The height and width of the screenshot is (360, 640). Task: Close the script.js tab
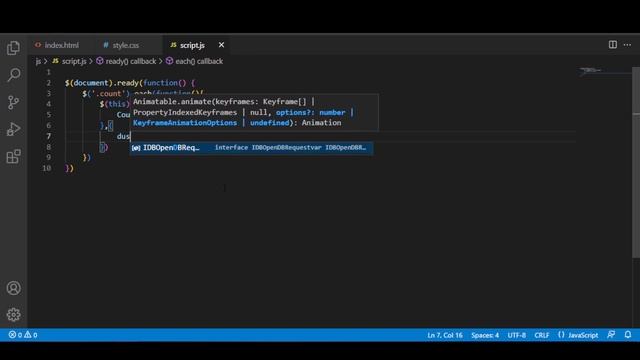click(x=221, y=45)
